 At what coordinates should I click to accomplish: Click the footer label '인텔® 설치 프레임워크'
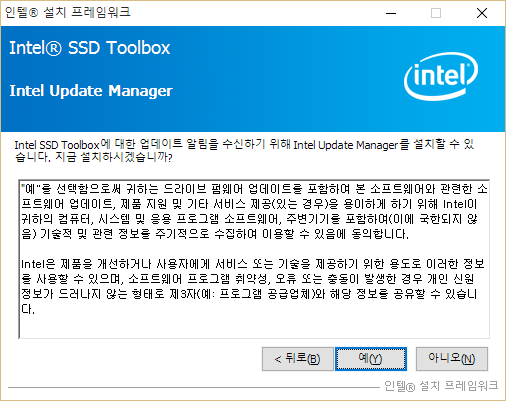point(441,386)
